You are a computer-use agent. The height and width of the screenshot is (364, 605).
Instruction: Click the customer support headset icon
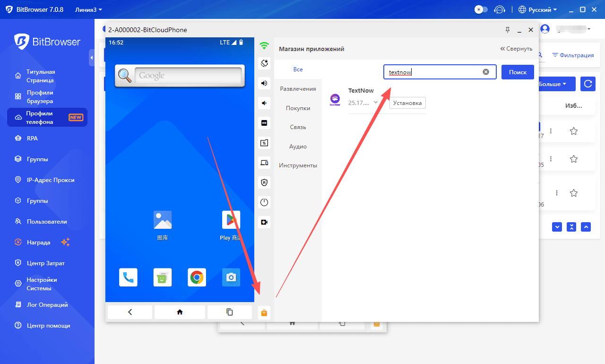[x=499, y=9]
